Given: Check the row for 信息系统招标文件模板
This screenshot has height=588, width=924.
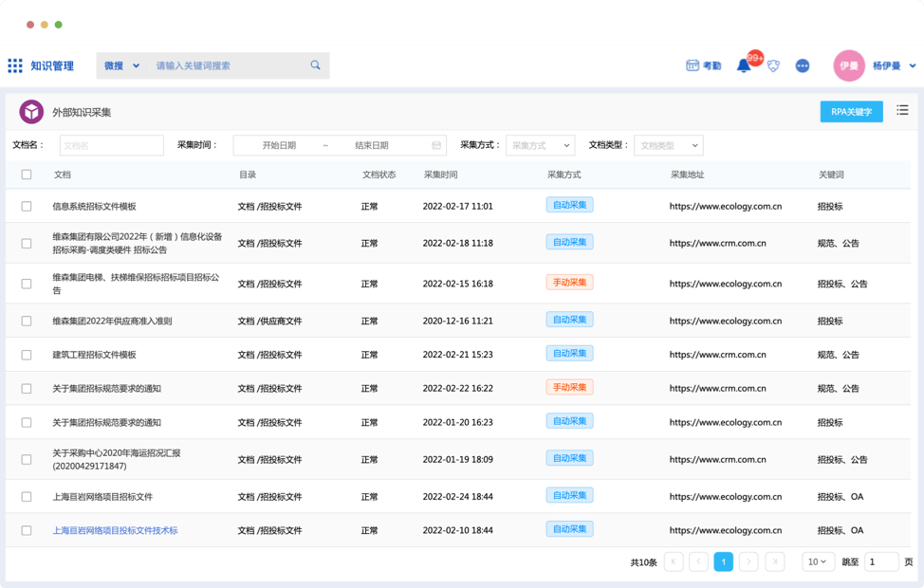Looking at the screenshot, I should [27, 206].
